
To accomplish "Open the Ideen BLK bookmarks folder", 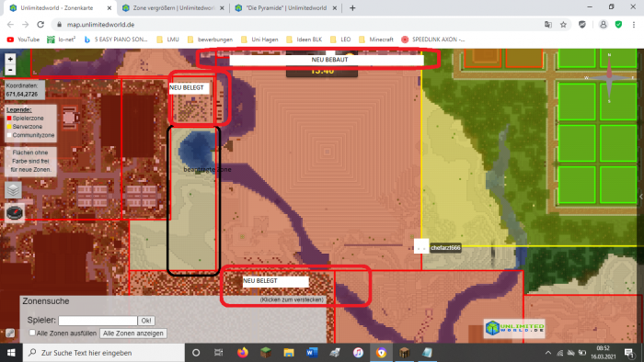I will coord(305,40).
